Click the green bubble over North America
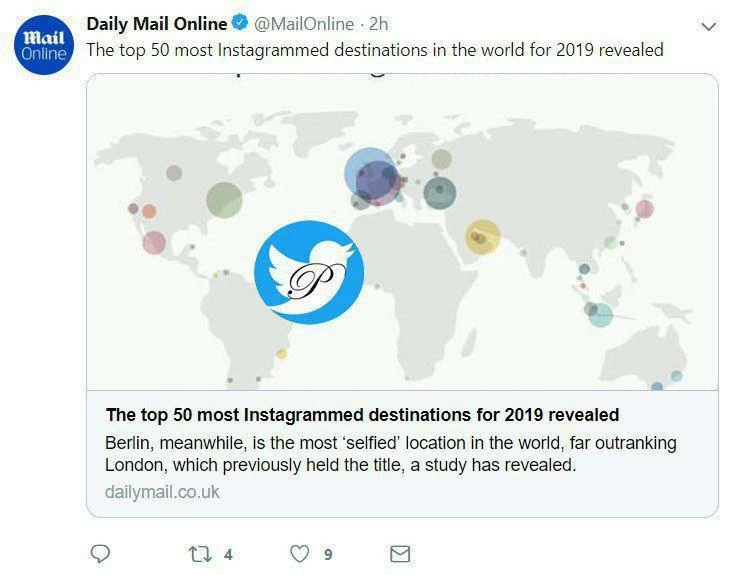 (x=224, y=198)
